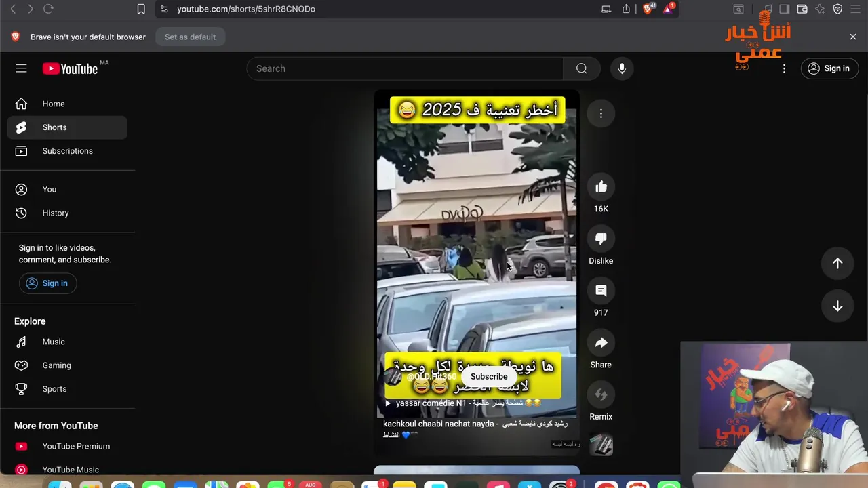Click the magnifier search button
868x488 pixels.
(582, 68)
